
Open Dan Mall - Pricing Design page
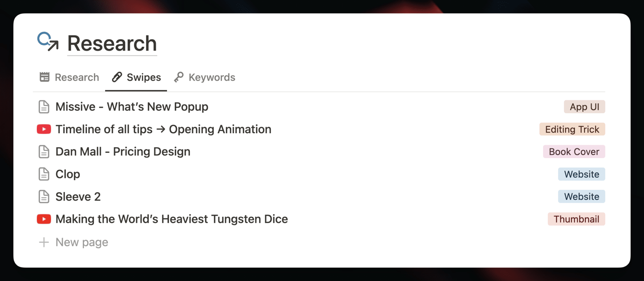123,152
